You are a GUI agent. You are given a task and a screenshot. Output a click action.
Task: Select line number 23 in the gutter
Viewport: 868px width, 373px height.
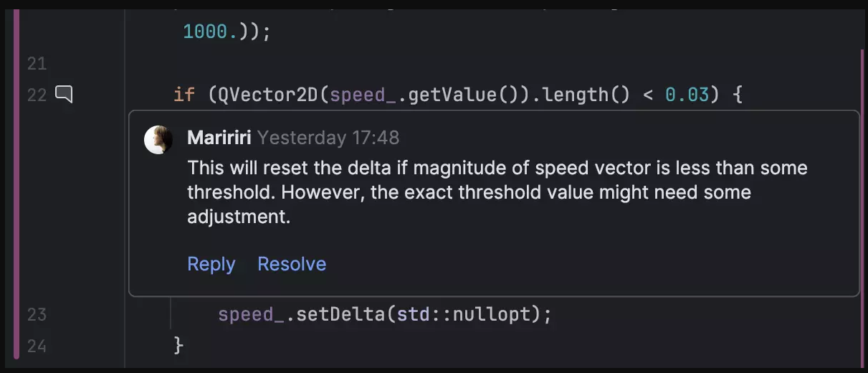tap(37, 315)
